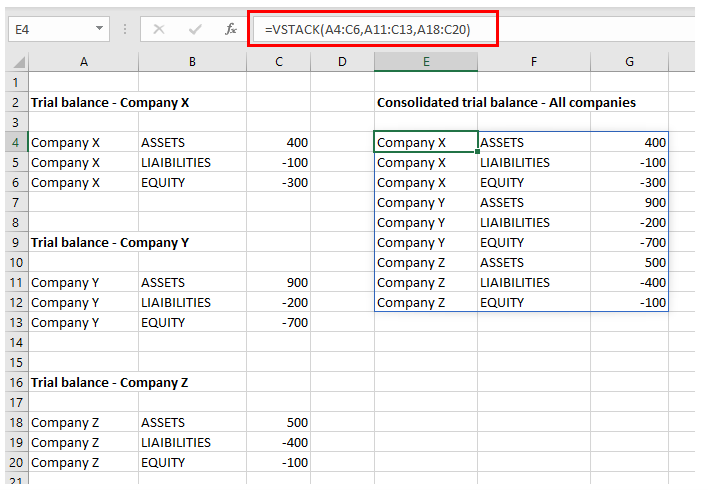This screenshot has height=490, width=708.
Task: Select column D header
Action: [342, 62]
